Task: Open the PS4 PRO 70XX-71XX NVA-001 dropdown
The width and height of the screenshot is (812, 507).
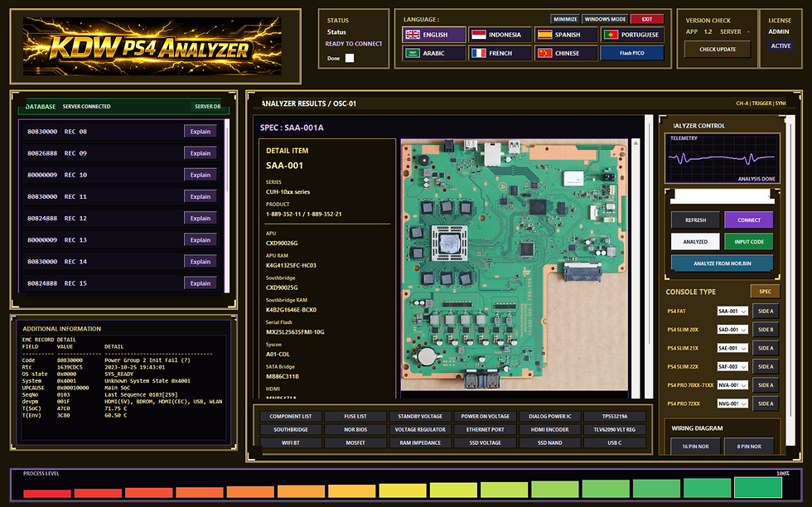Action: 732,384
